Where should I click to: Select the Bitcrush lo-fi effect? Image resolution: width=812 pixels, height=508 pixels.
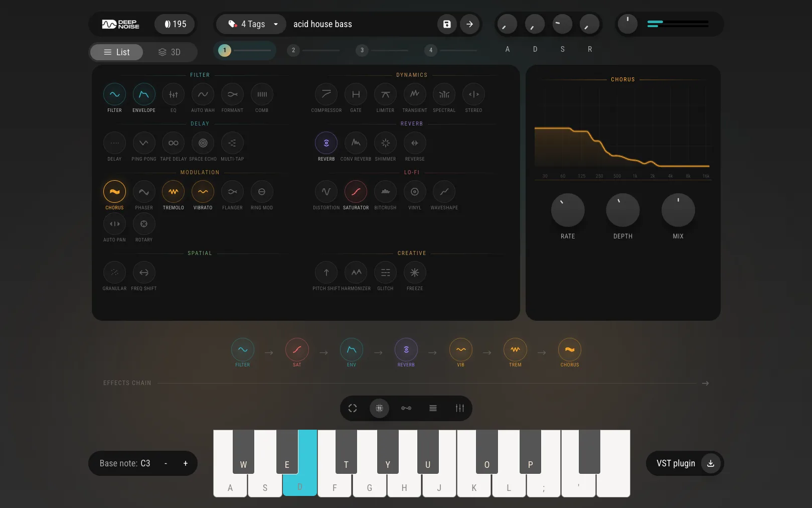point(385,192)
